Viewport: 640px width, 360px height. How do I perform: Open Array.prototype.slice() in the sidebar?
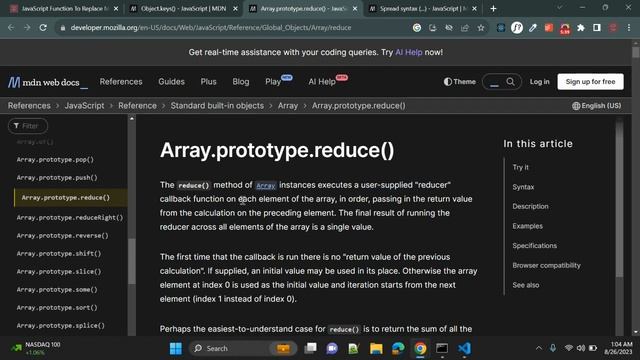pyautogui.click(x=59, y=271)
